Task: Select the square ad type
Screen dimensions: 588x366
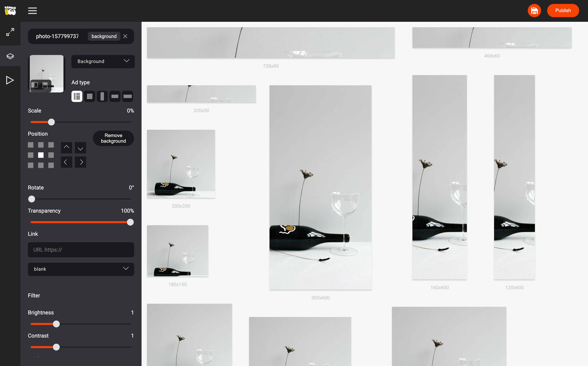Action: point(89,96)
